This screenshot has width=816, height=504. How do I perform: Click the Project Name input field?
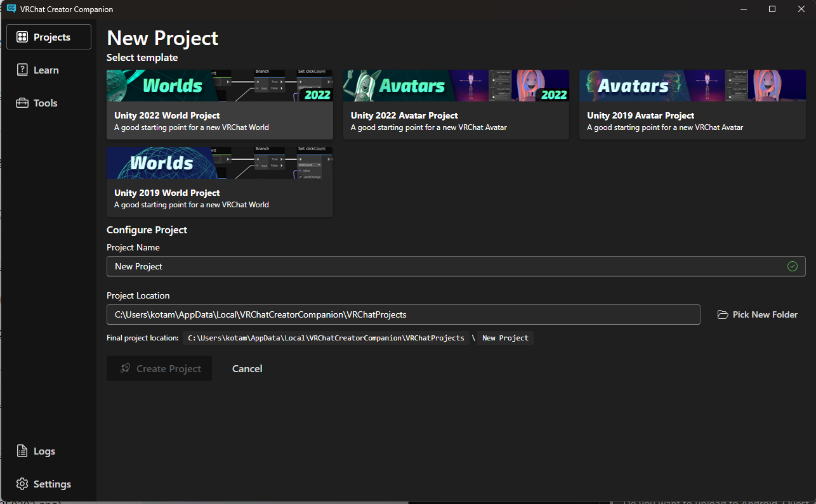pos(456,266)
